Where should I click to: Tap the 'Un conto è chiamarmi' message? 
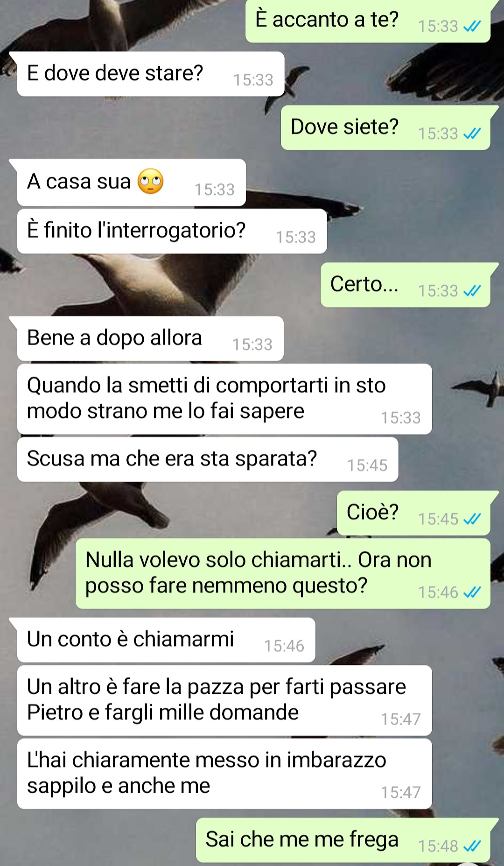click(166, 640)
